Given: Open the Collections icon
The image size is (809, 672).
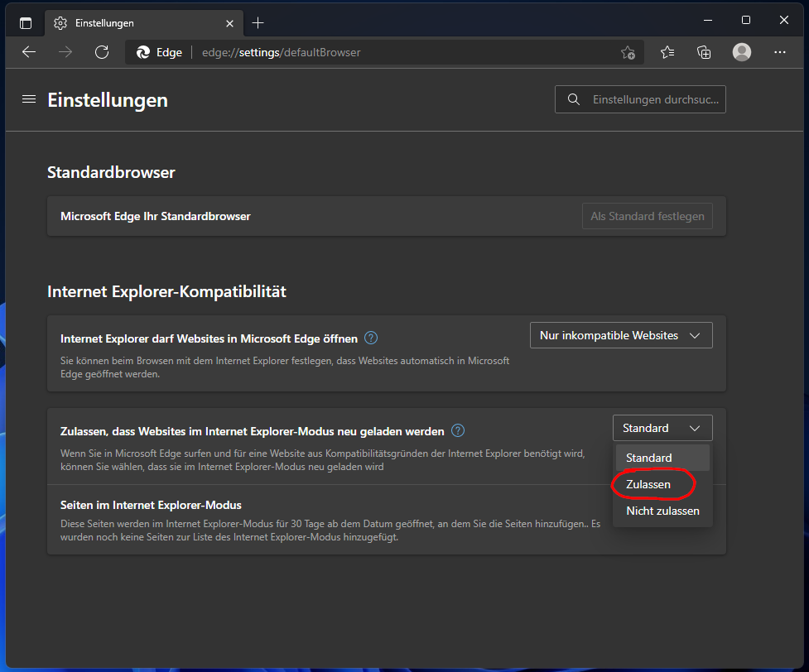Looking at the screenshot, I should point(704,52).
